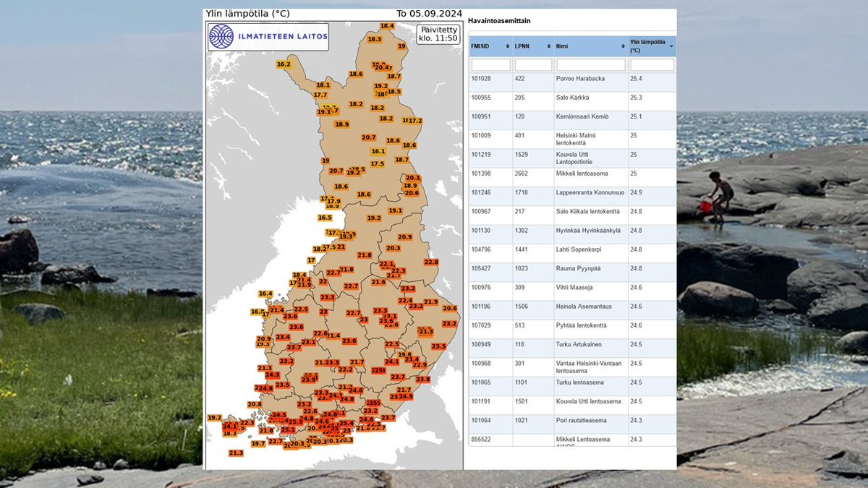Click the Havaintoasemittain heading

tap(500, 21)
